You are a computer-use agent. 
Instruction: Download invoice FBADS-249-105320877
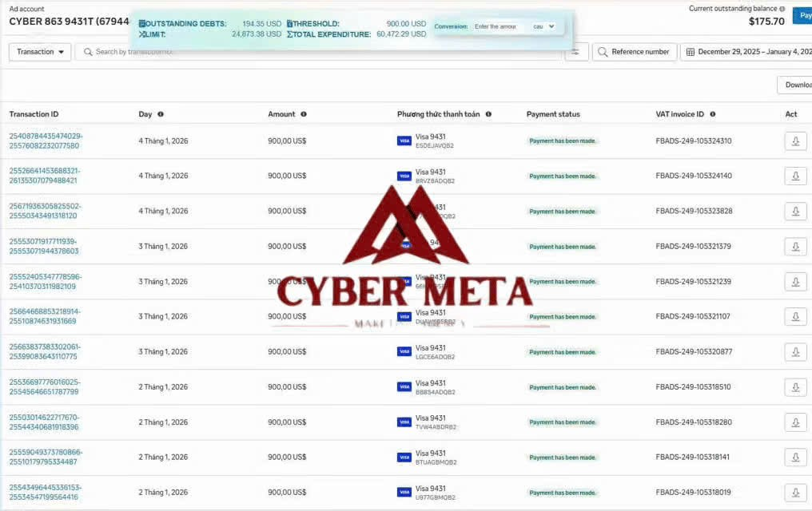pyautogui.click(x=795, y=351)
